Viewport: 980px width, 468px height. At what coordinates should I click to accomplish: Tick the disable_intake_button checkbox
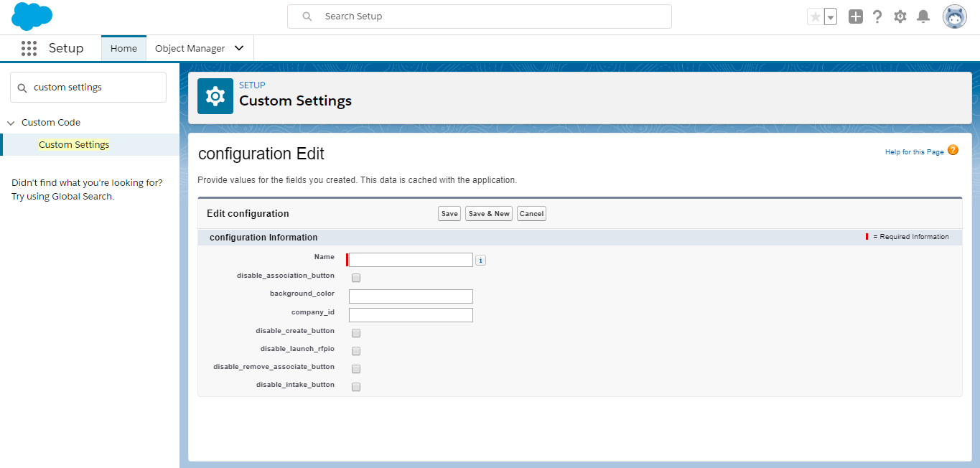pos(356,387)
